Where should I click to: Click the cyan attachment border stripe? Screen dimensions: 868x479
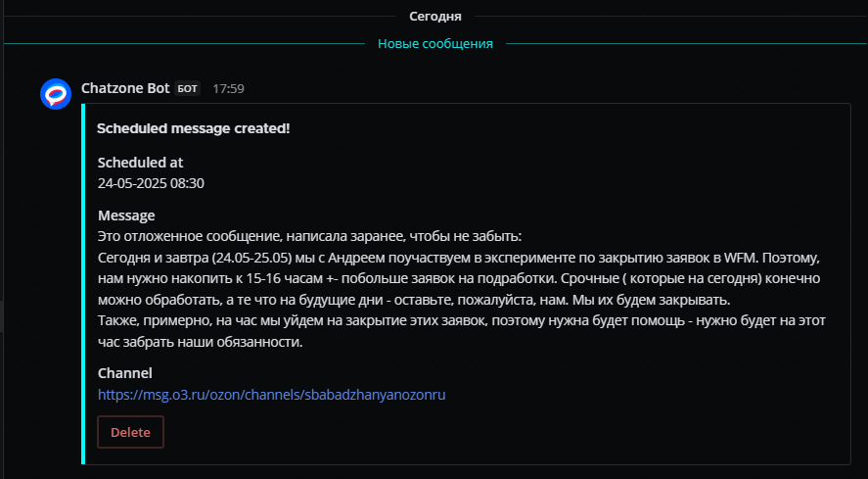click(83, 283)
